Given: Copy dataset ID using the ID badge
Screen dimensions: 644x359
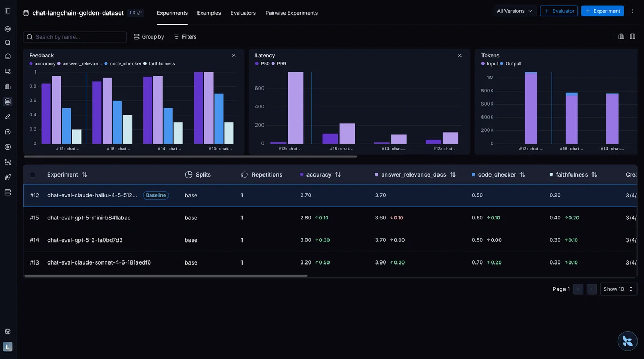Looking at the screenshot, I should 135,13.
